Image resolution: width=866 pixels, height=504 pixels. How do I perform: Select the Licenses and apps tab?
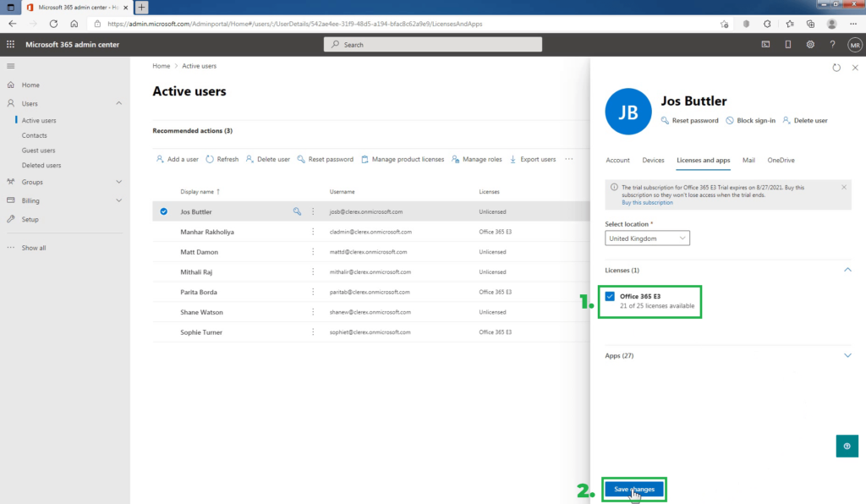click(x=703, y=160)
